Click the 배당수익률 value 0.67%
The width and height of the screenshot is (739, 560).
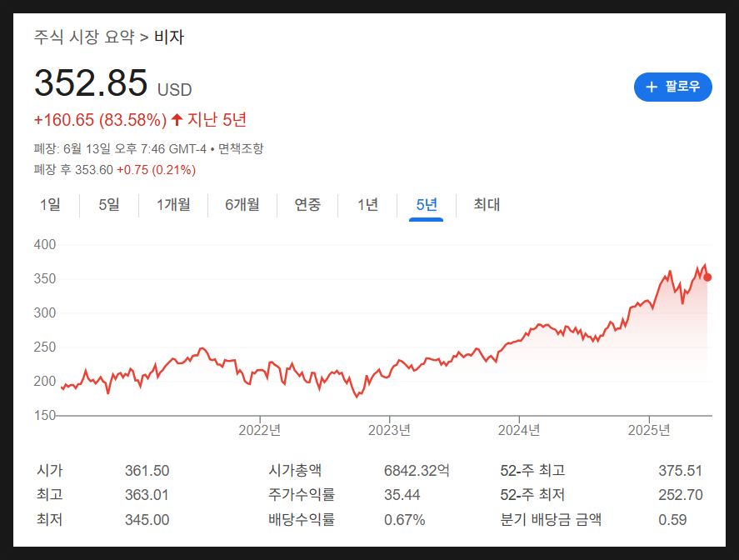tap(404, 519)
